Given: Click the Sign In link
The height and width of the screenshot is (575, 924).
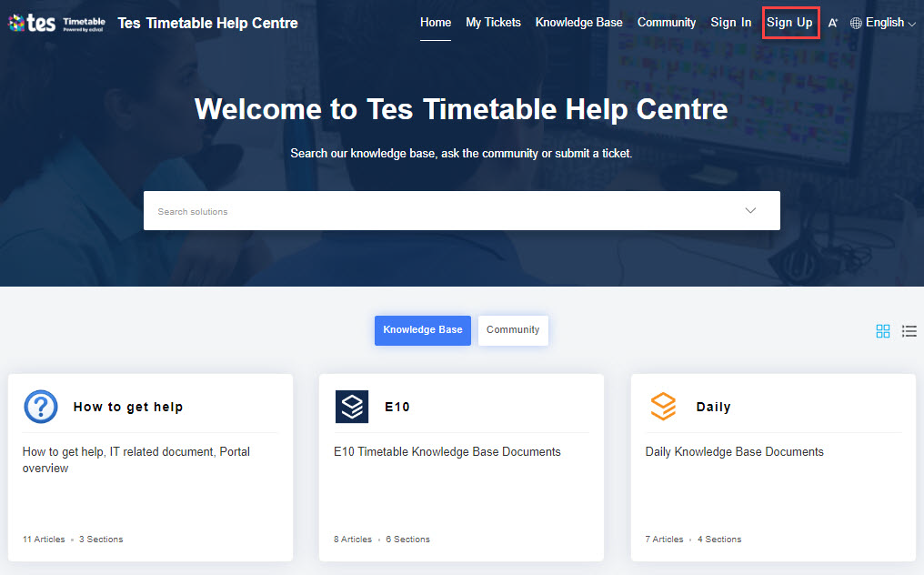Looking at the screenshot, I should (x=730, y=23).
